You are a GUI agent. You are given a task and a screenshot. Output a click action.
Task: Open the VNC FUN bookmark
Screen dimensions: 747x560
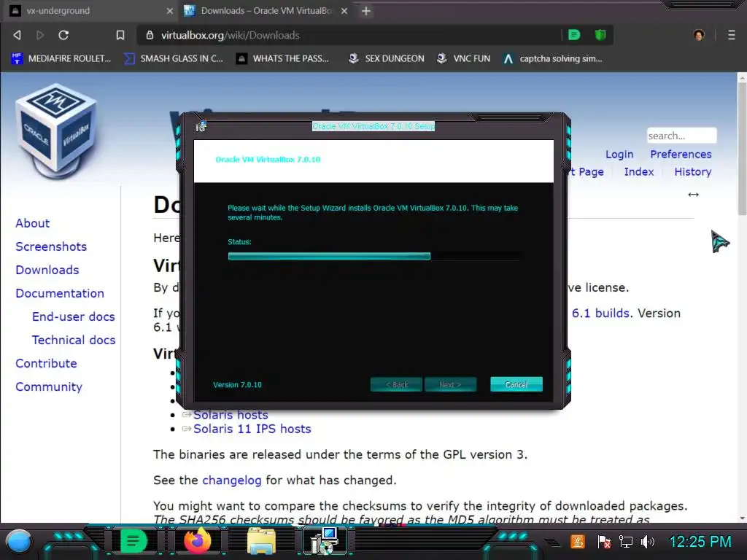coord(463,58)
